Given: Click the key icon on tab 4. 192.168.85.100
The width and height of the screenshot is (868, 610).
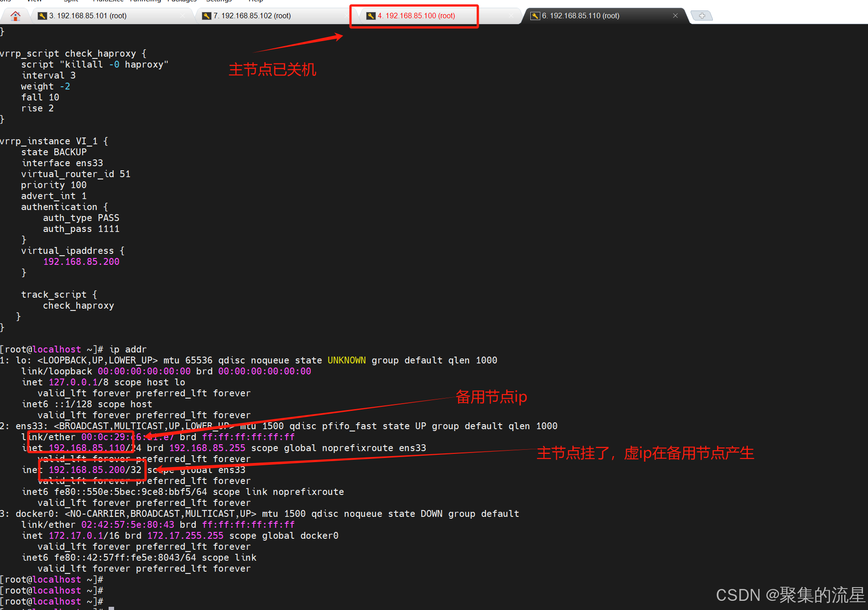Looking at the screenshot, I should (370, 16).
